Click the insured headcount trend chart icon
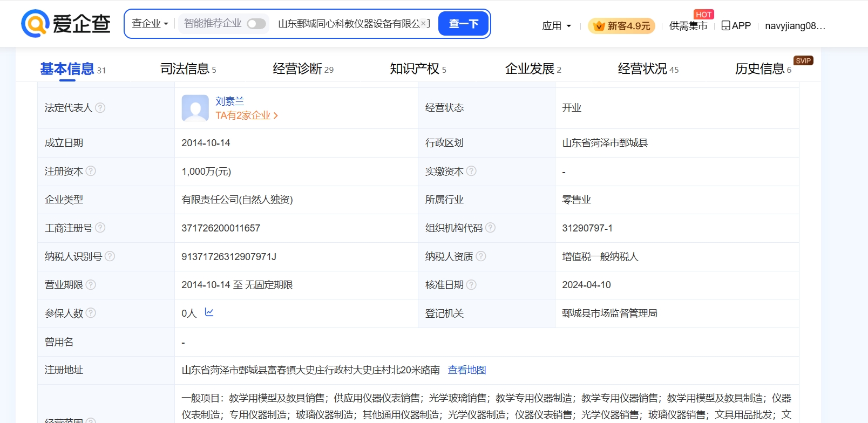 tap(209, 312)
